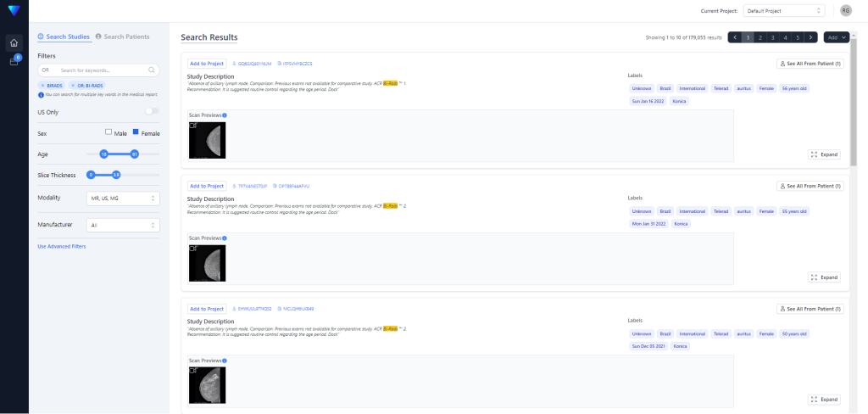Open the RG user avatar
The width and height of the screenshot is (868, 414).
click(x=845, y=10)
